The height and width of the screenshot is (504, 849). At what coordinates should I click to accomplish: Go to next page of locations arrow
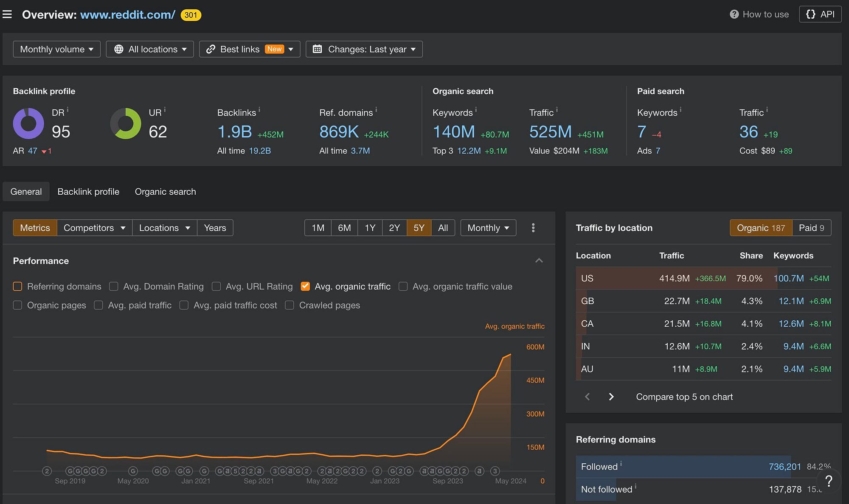click(x=611, y=397)
